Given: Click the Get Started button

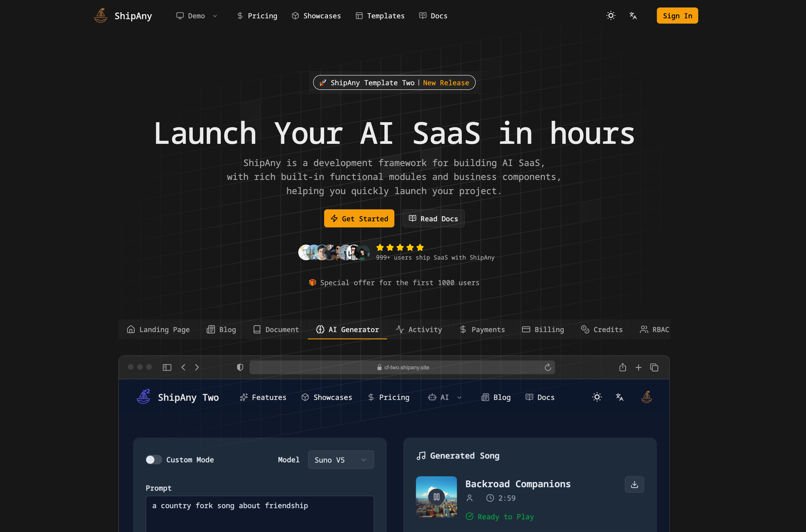Looking at the screenshot, I should (359, 219).
